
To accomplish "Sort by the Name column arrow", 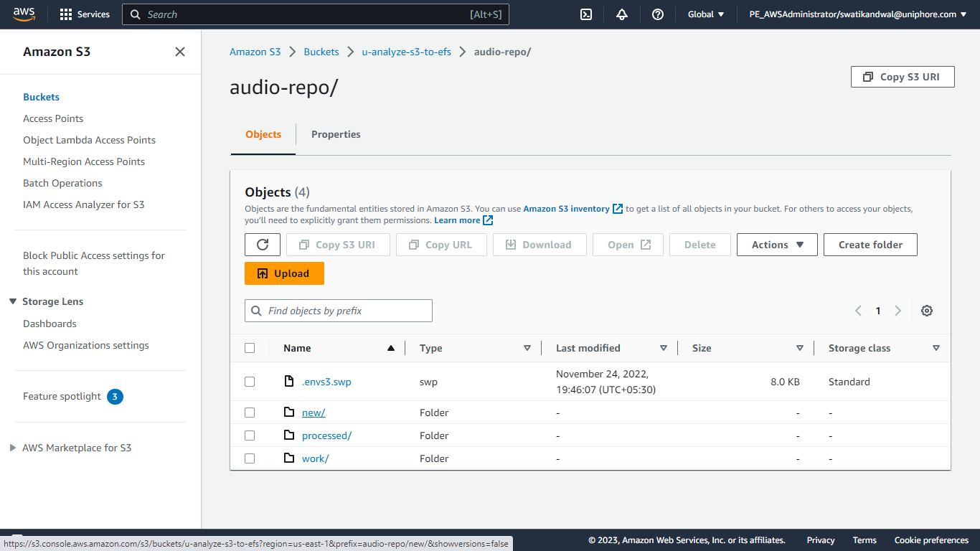I will tap(391, 348).
